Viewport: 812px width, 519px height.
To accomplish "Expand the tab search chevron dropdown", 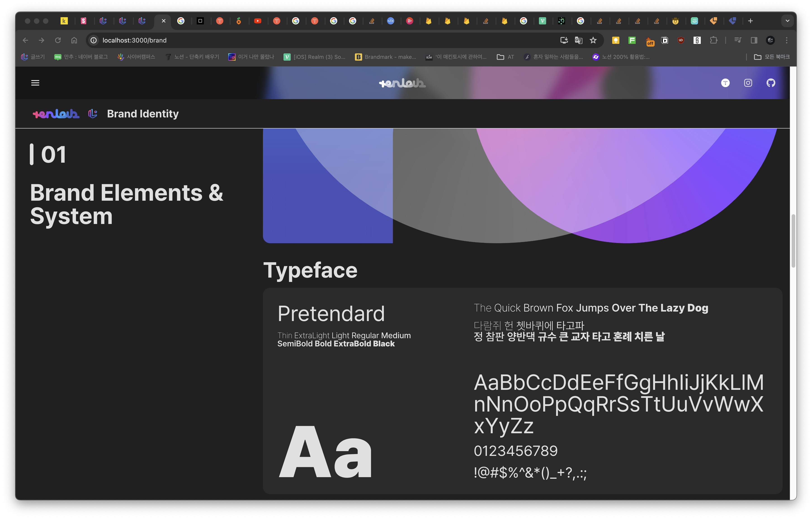I will pos(787,21).
